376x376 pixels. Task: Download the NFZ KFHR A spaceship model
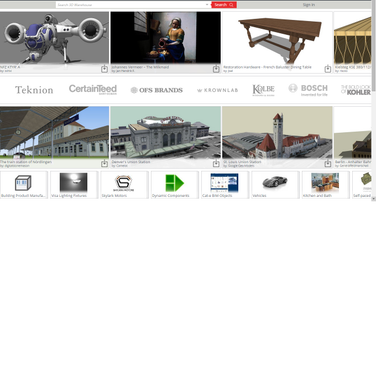(x=104, y=69)
